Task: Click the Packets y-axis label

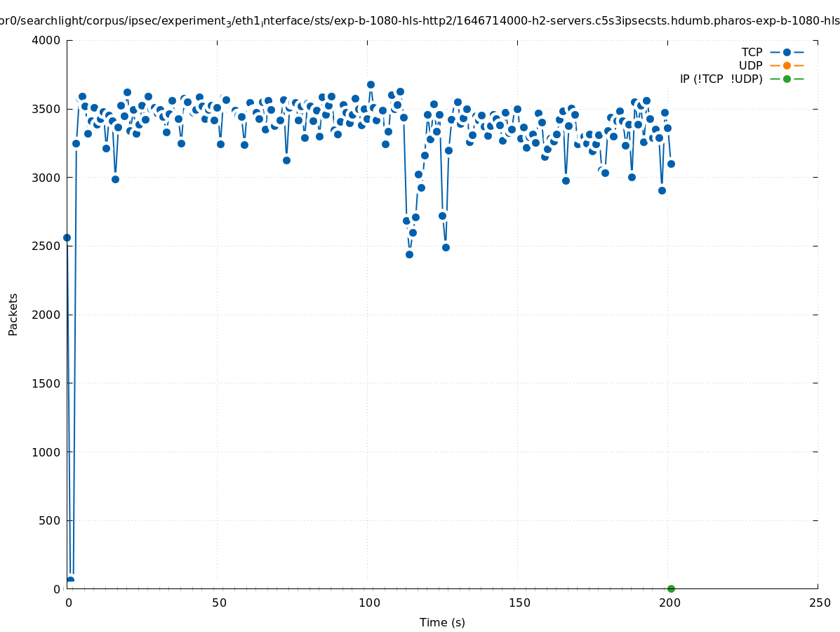Action: coord(13,314)
